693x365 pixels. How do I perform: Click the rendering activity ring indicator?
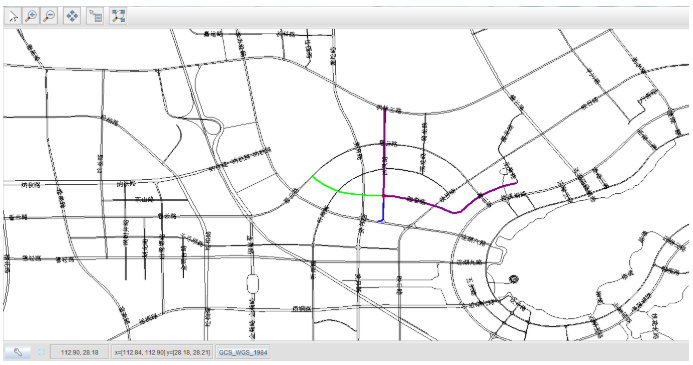(x=42, y=352)
